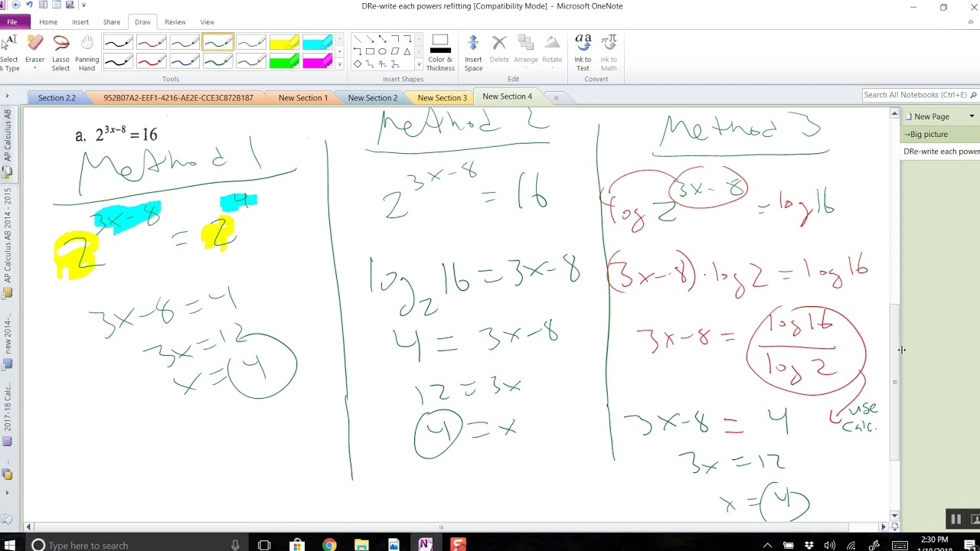Screen dimensions: 980x551
Task: Open the File menu
Action: pyautogui.click(x=12, y=22)
